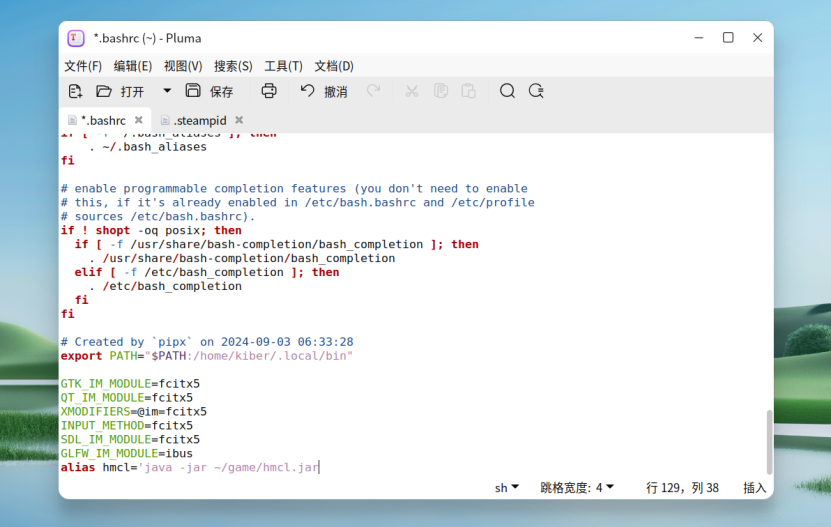Click the 行 129, 列 38 cursor position
The width and height of the screenshot is (831, 527).
tap(682, 488)
